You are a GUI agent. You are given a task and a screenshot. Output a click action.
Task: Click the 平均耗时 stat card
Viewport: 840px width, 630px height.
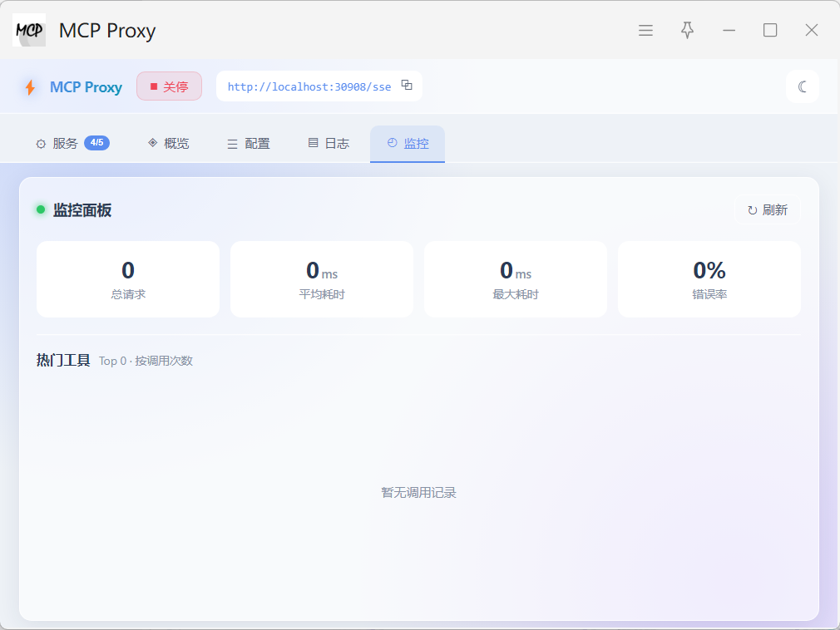[322, 279]
